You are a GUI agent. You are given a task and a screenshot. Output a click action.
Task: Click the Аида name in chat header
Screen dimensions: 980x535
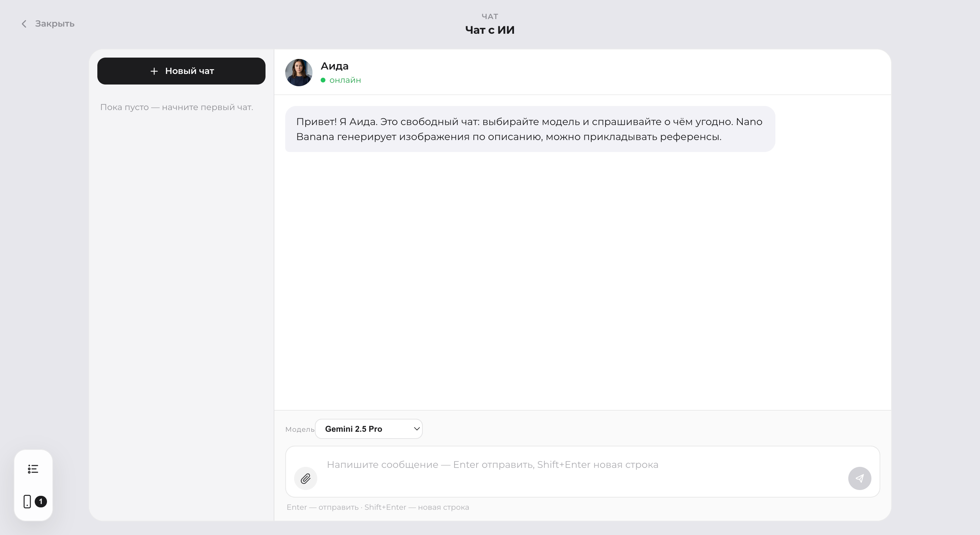[x=334, y=66]
